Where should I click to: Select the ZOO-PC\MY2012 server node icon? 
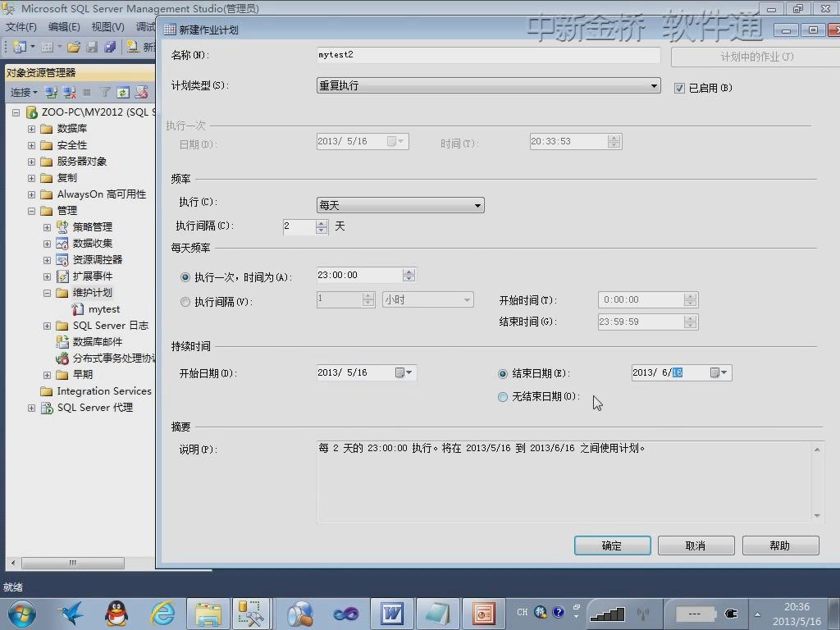pyautogui.click(x=32, y=112)
